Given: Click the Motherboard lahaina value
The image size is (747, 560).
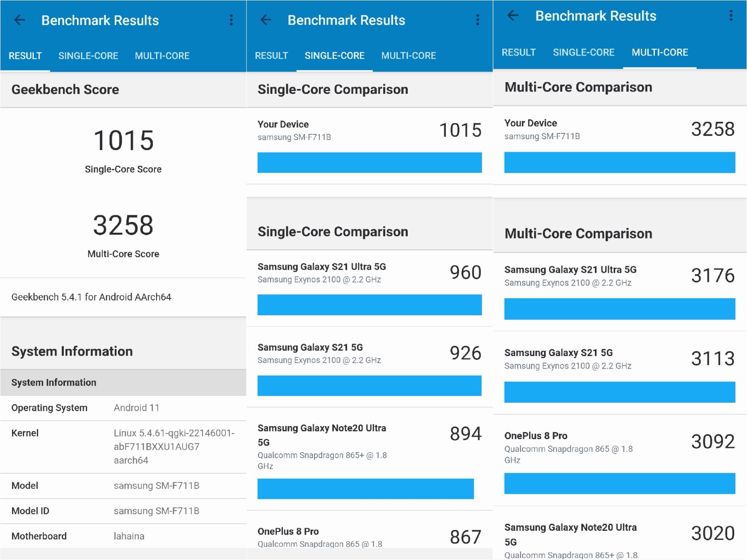Looking at the screenshot, I should pos(129,536).
